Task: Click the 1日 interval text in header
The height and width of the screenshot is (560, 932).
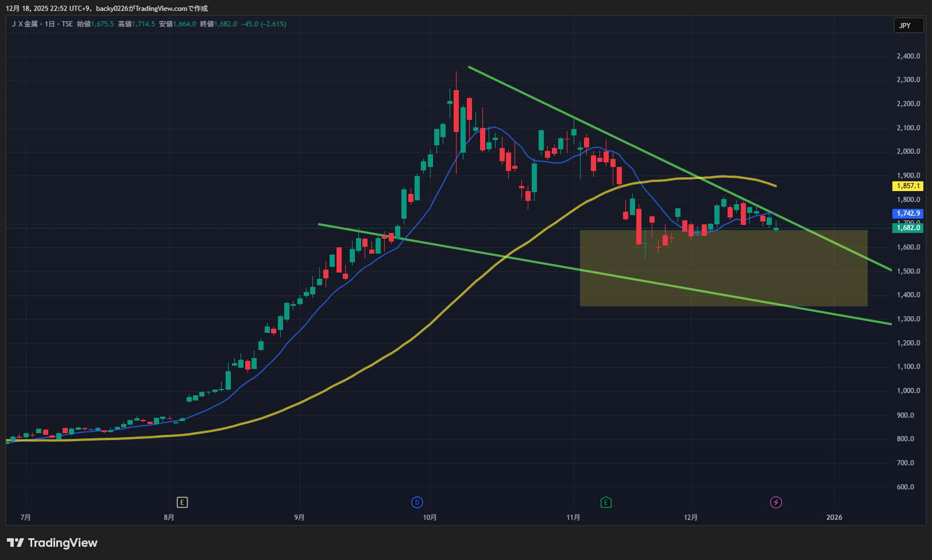Action: click(50, 24)
